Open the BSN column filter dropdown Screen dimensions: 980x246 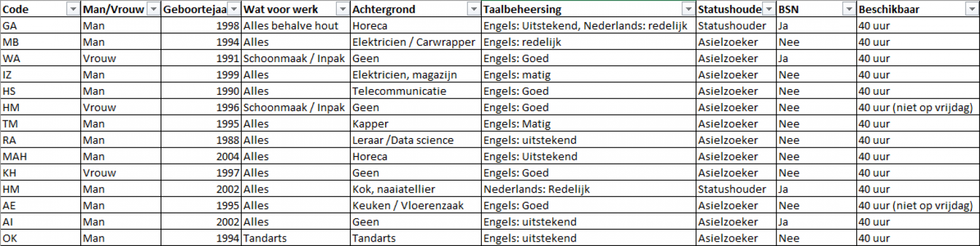pos(849,9)
